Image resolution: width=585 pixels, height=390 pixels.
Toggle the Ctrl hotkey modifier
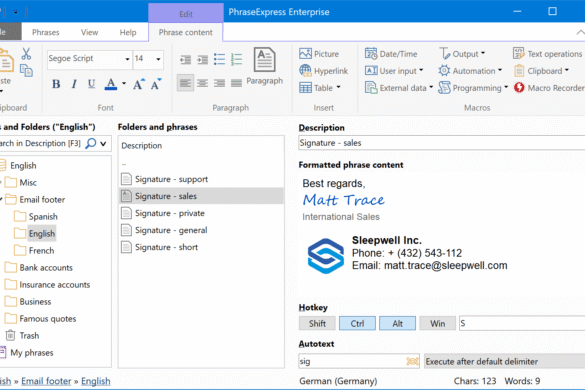[x=357, y=323]
